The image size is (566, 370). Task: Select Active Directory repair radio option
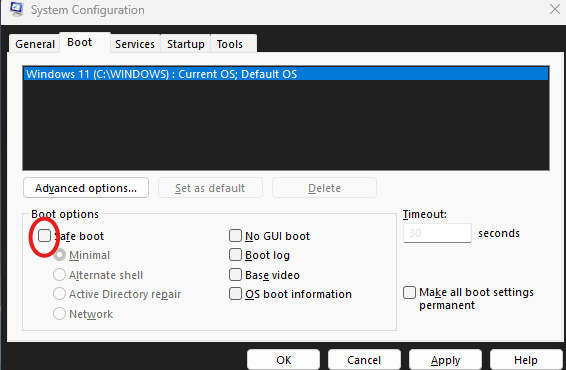[x=60, y=294]
